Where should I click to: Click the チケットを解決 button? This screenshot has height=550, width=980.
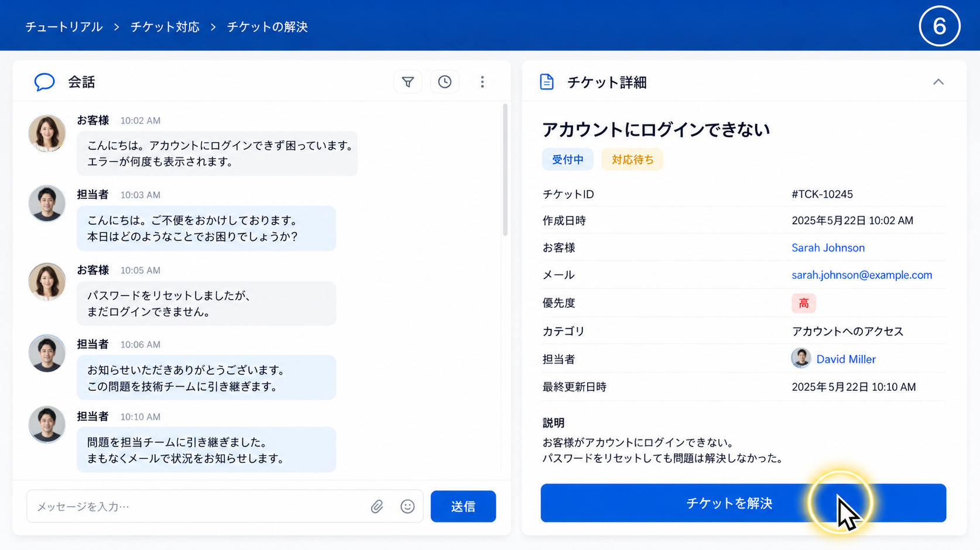tap(743, 503)
